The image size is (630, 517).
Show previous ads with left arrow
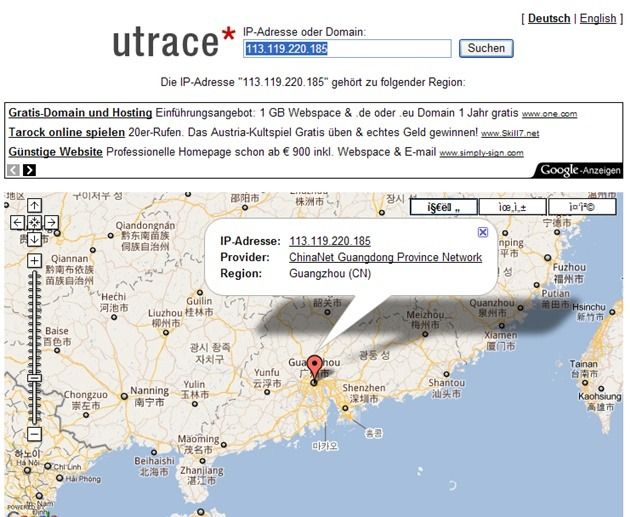pos(13,170)
